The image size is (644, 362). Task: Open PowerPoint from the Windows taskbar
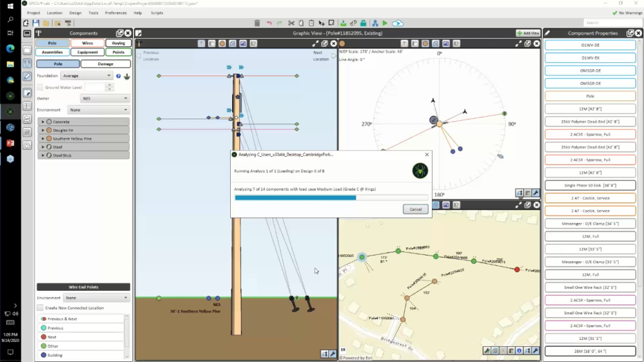tap(10, 144)
